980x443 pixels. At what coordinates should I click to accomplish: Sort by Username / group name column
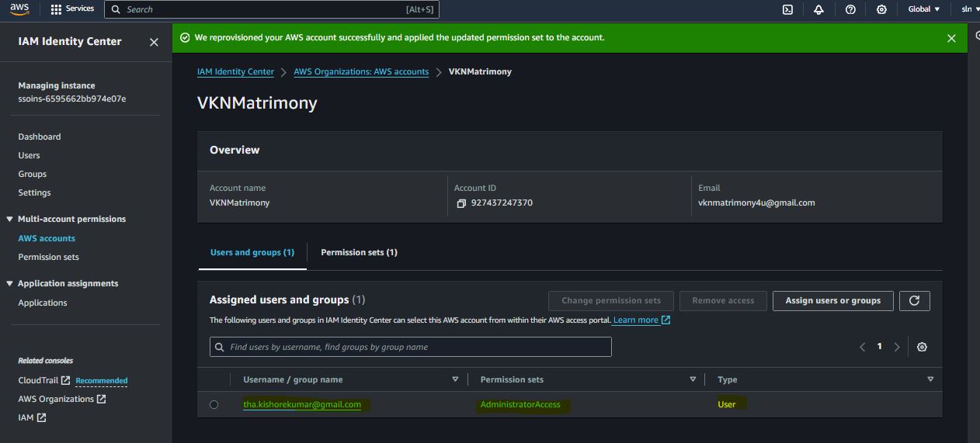455,379
